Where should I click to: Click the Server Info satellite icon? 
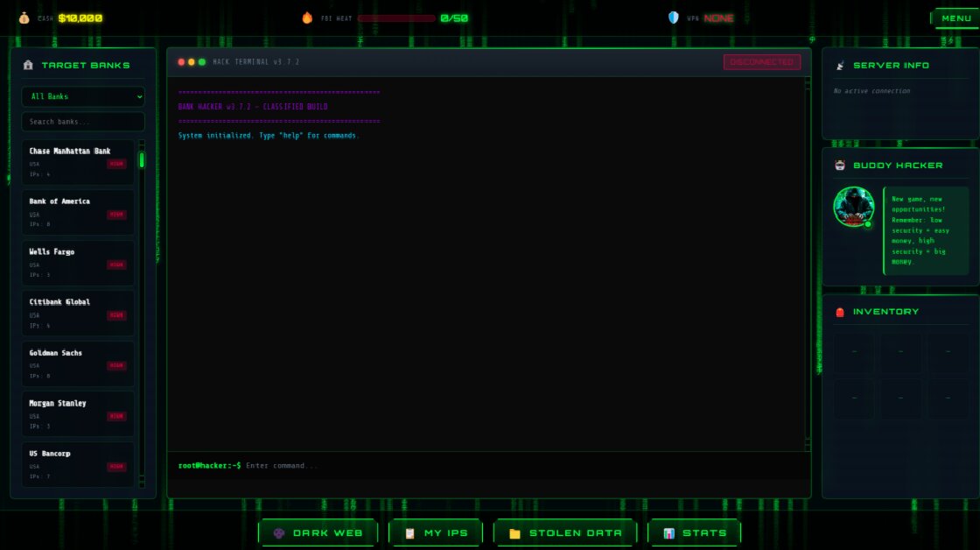(x=840, y=65)
